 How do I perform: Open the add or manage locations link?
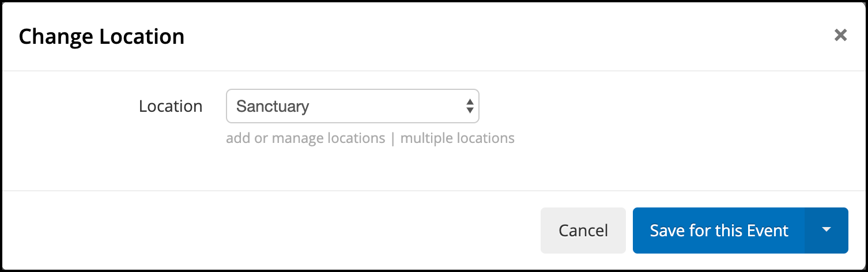[x=305, y=138]
